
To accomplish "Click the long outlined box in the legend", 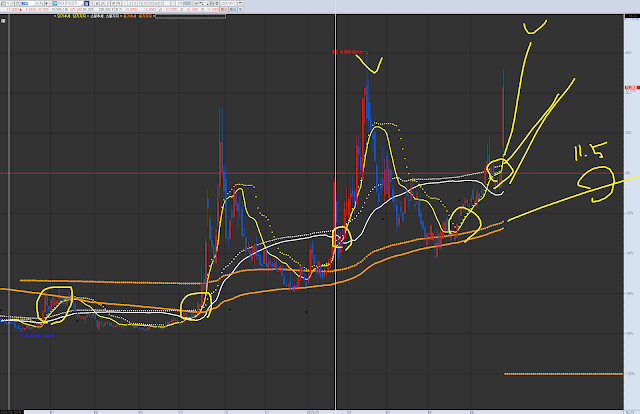I will [190, 16].
